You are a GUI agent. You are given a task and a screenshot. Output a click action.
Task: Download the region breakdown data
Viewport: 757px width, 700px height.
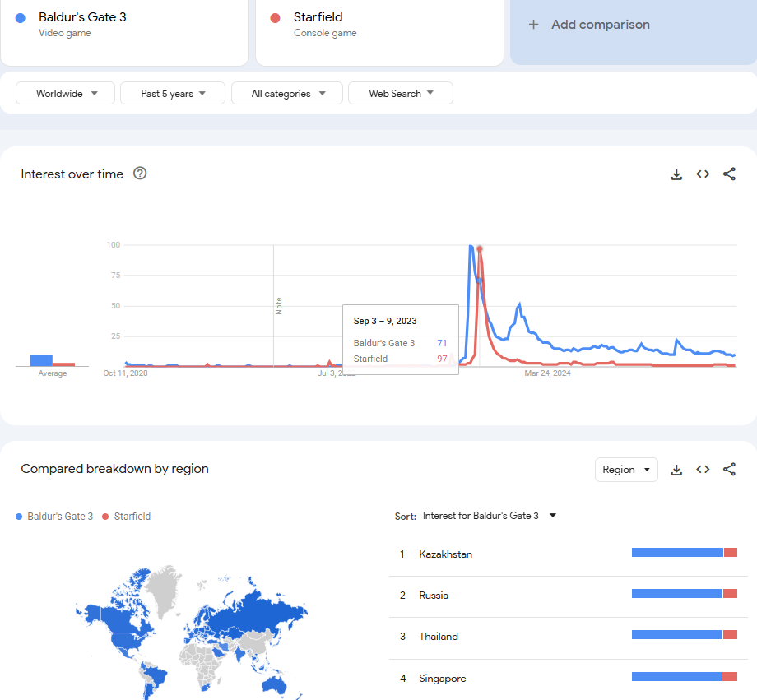pos(676,470)
